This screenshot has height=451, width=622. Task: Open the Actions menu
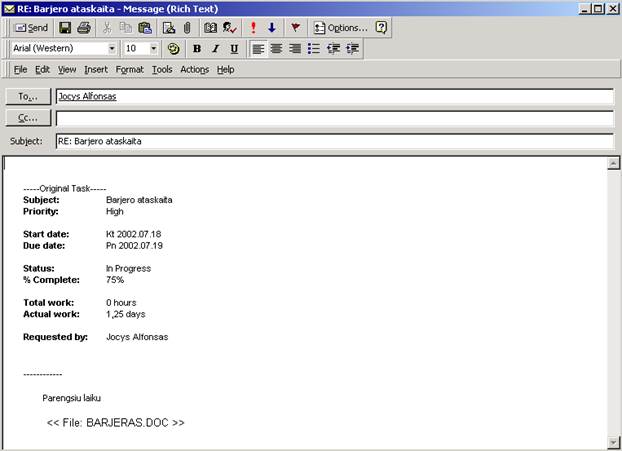point(194,70)
